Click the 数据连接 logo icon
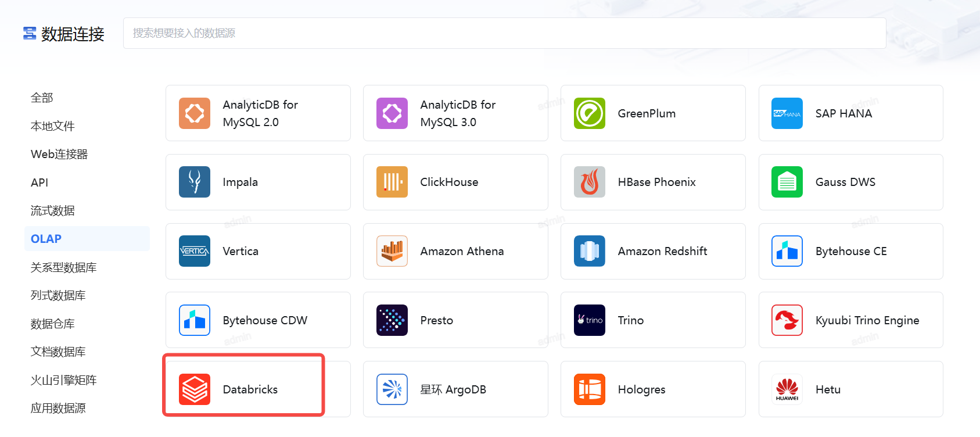Screen dimensions: 980x437 point(30,34)
